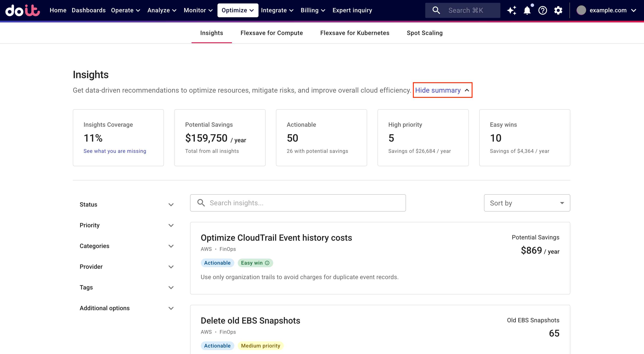
Task: Click 'Savings of $4,364 / year' text
Action: click(520, 151)
